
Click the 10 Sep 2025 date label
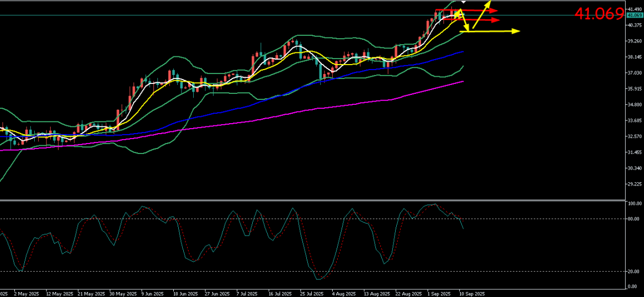[x=471, y=294]
